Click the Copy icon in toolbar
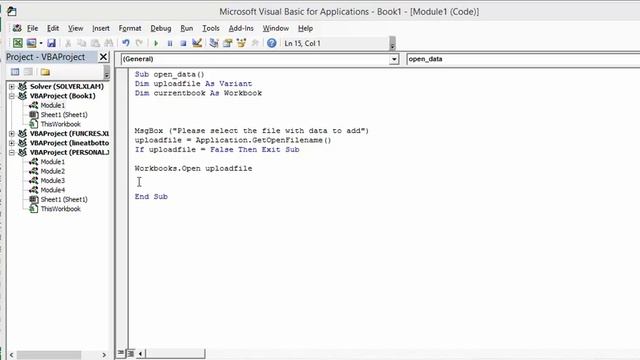Viewport: 640px width, 360px height. tap(82, 43)
